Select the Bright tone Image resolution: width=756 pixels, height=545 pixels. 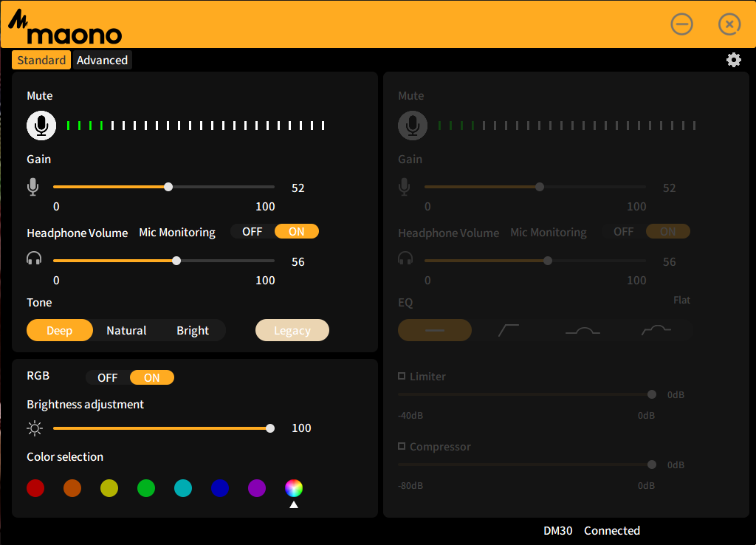[193, 330]
